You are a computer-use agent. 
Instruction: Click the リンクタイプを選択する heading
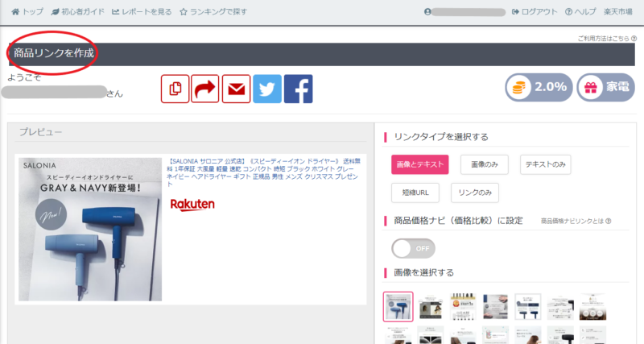441,137
